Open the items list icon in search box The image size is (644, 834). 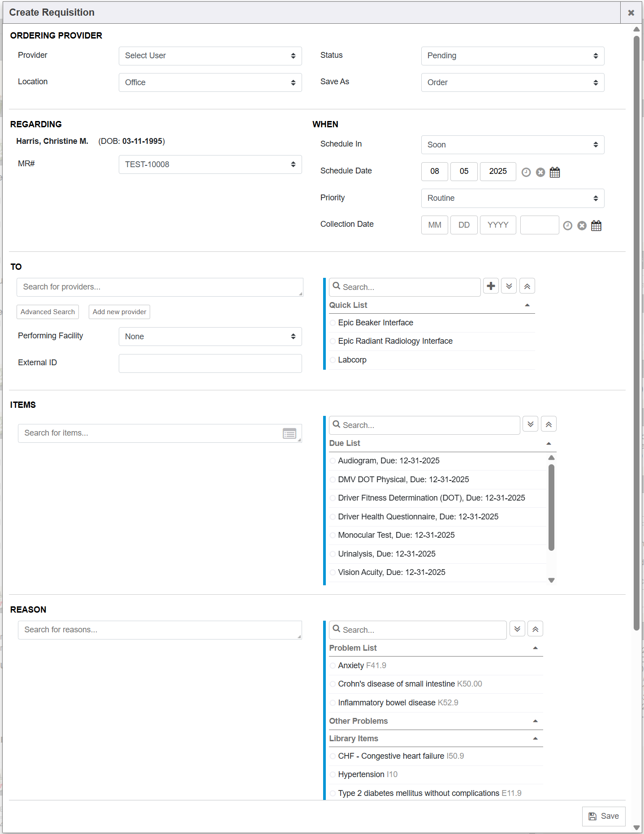289,433
